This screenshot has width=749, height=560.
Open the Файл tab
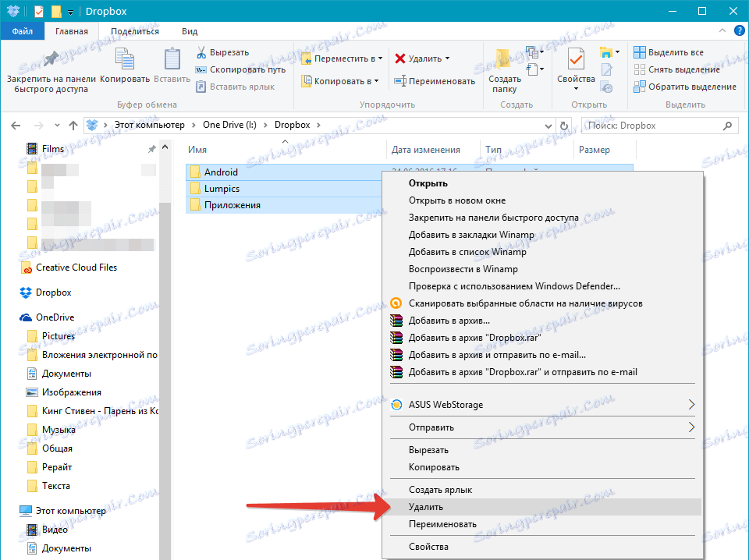pyautogui.click(x=23, y=31)
